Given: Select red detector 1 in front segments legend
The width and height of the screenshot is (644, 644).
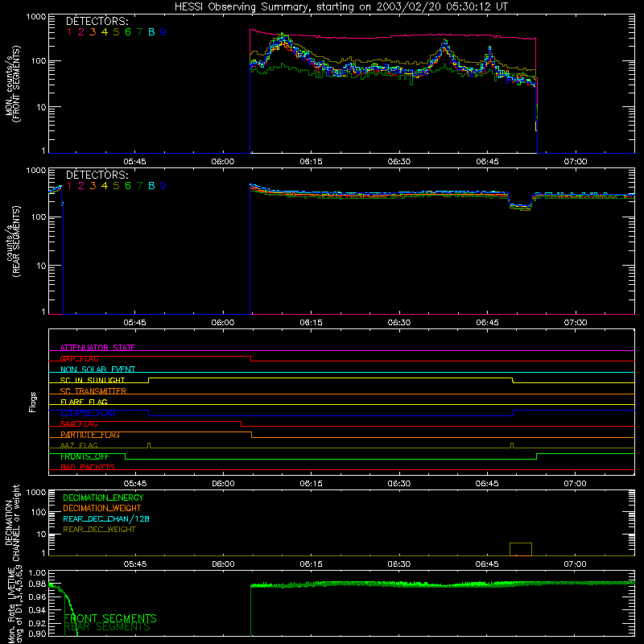Looking at the screenshot, I should pyautogui.click(x=69, y=32).
